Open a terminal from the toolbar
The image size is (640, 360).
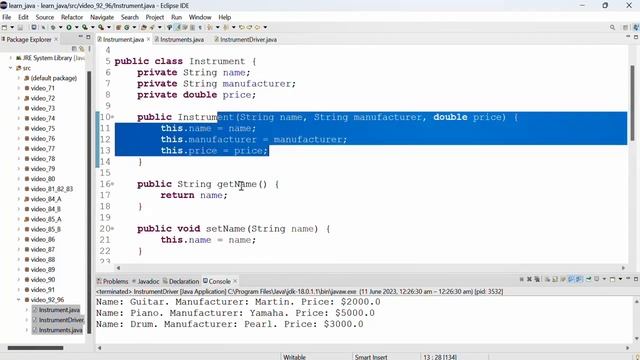point(33,27)
